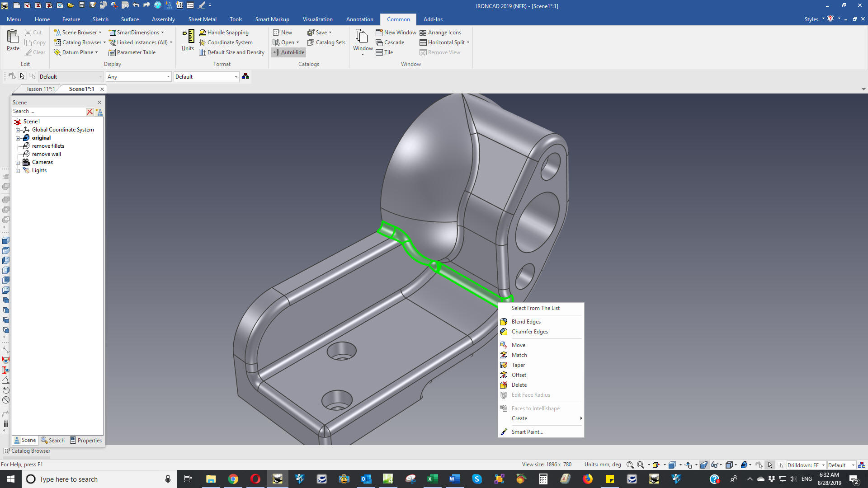868x488 pixels.
Task: Choose Chamfer Edges in context menu
Action: click(x=529, y=332)
